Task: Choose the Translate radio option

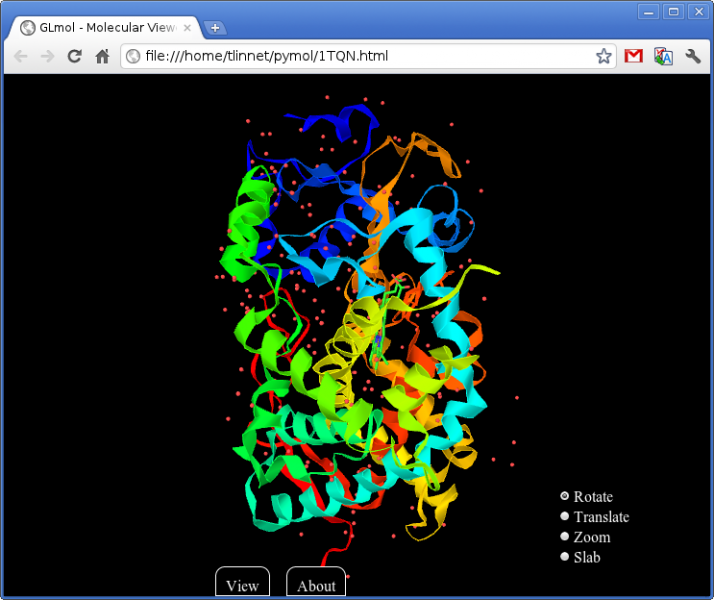Action: (x=565, y=516)
